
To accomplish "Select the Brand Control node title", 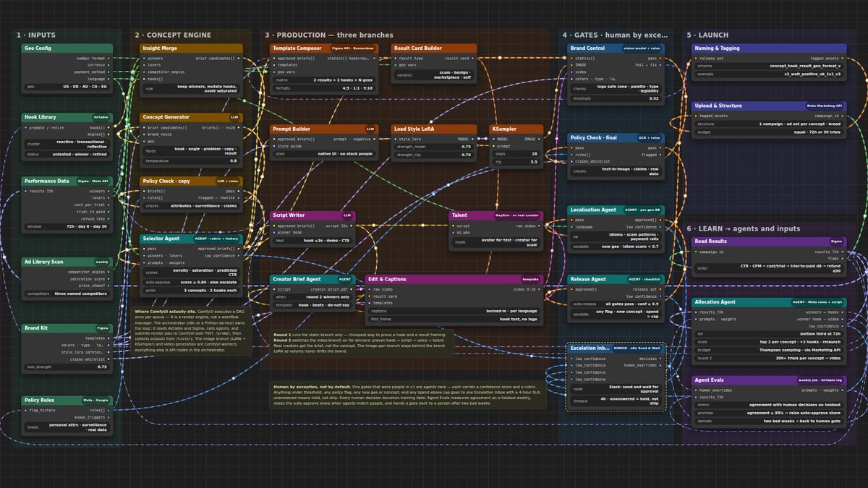I will click(587, 48).
